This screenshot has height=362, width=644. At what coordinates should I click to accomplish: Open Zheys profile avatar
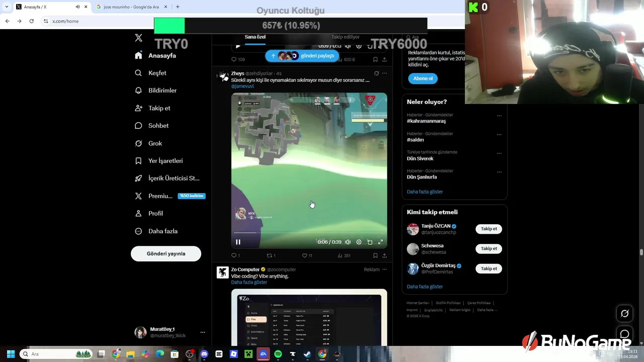click(x=223, y=76)
